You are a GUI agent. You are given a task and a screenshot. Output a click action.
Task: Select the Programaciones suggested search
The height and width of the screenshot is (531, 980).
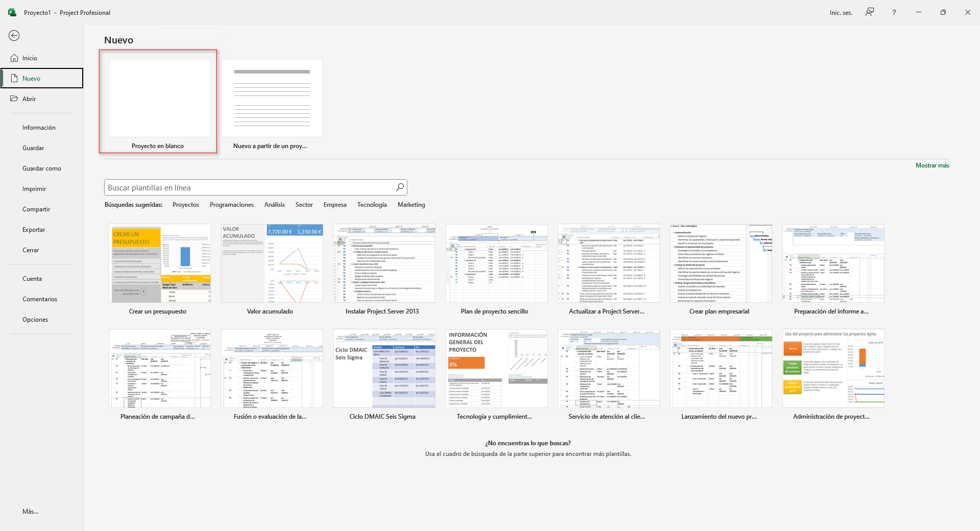click(231, 205)
